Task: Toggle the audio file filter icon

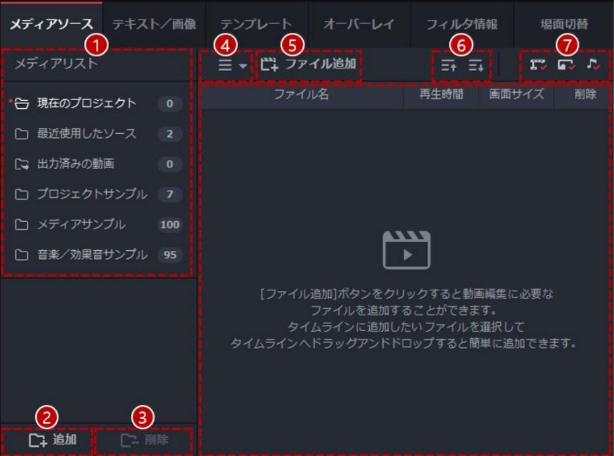Action: coord(592,65)
